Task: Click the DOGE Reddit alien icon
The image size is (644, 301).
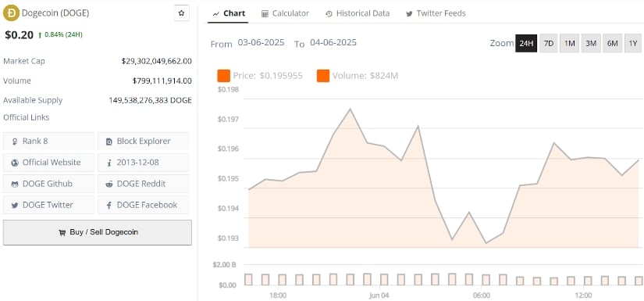Action: pos(109,185)
